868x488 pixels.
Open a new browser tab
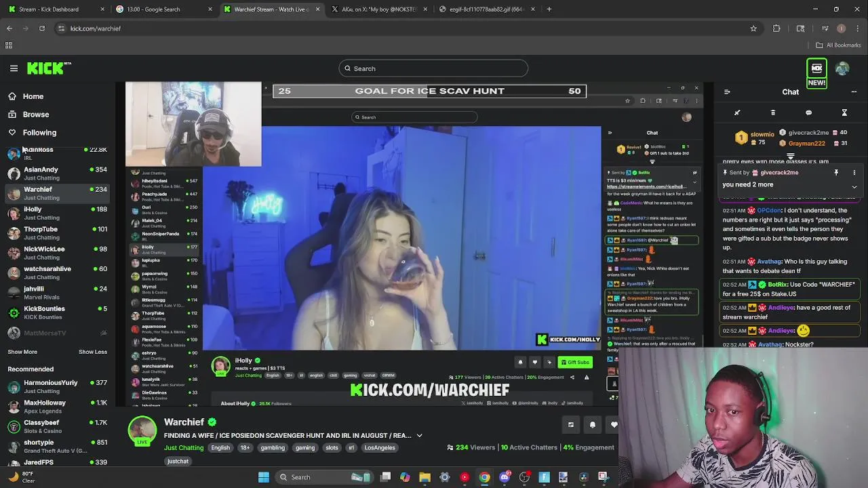click(549, 9)
